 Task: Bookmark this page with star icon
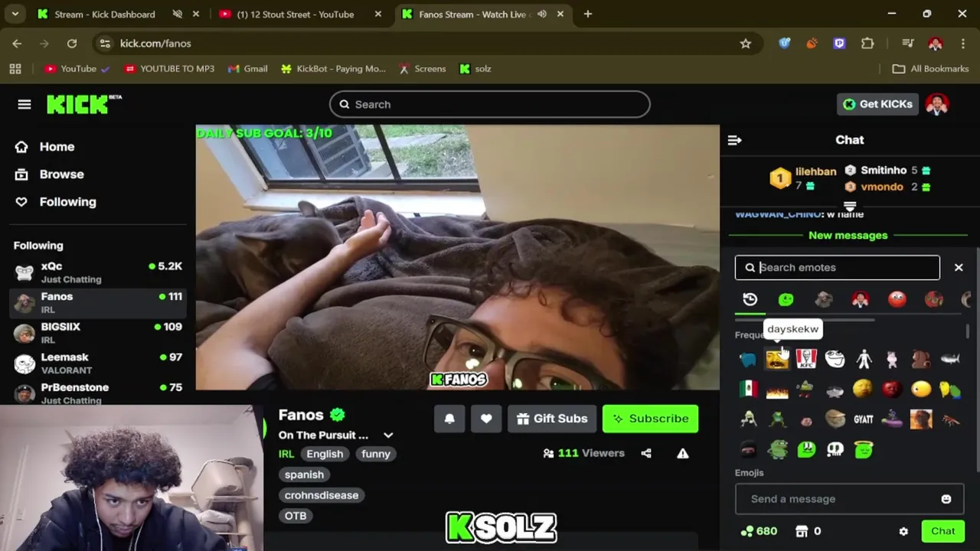[746, 44]
